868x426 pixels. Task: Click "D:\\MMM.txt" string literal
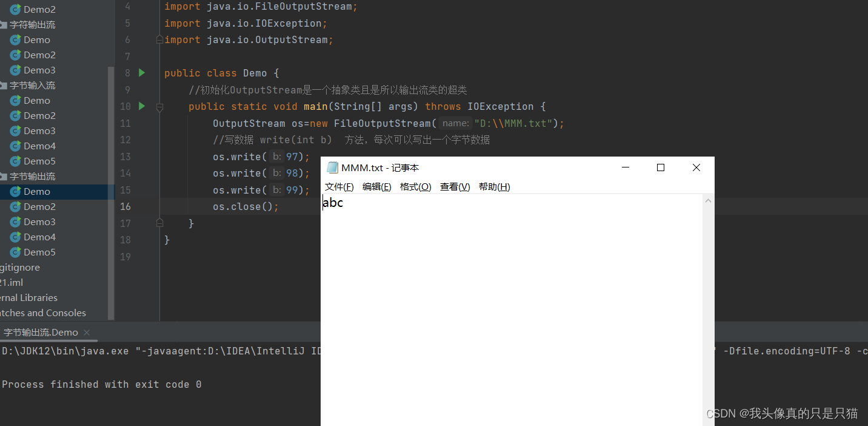(513, 123)
